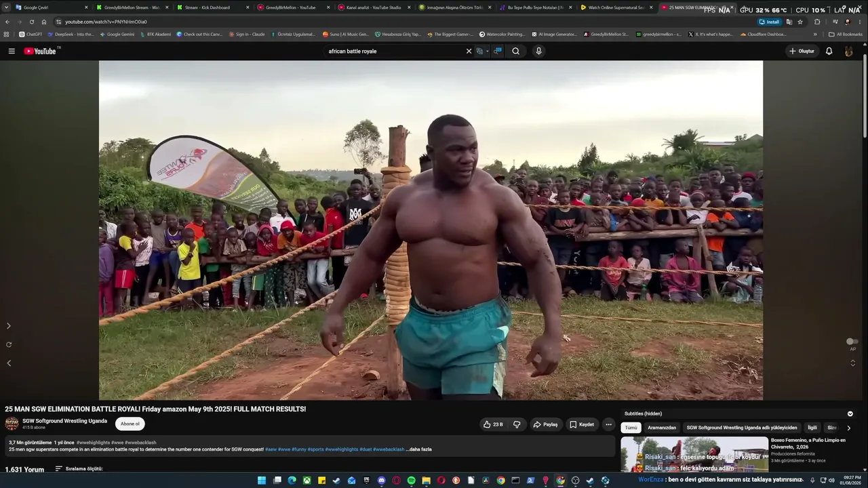Click the up/down chevrons below AP toggle
This screenshot has height=488, width=868.
pyautogui.click(x=852, y=363)
